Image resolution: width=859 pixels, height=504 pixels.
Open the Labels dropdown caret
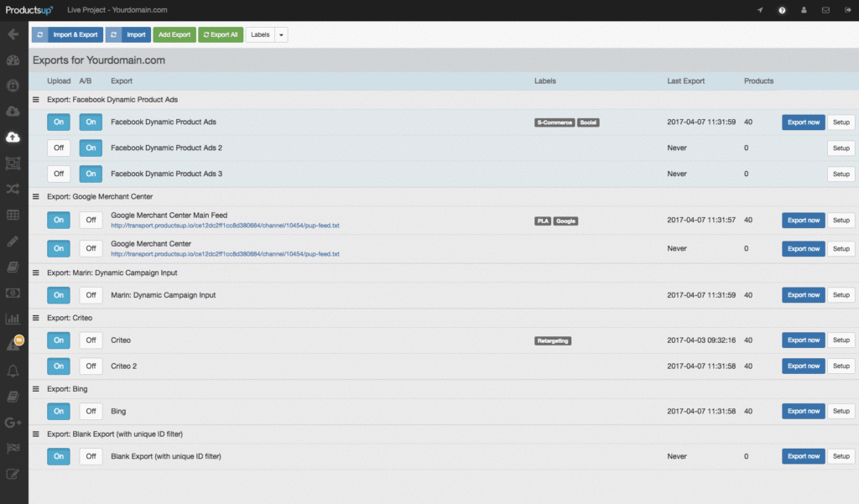tap(282, 34)
